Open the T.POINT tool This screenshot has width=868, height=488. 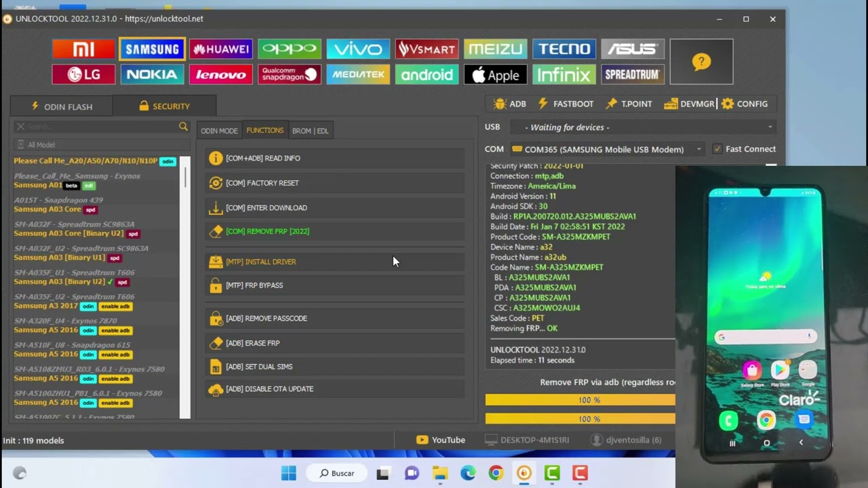click(629, 104)
